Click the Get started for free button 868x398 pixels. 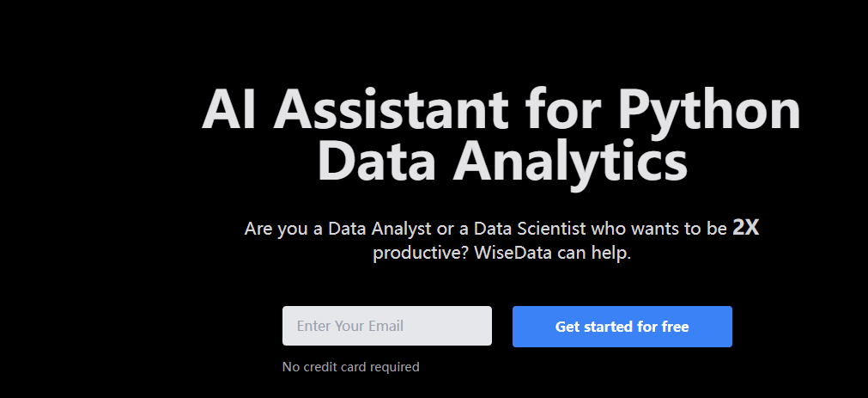[x=622, y=327]
